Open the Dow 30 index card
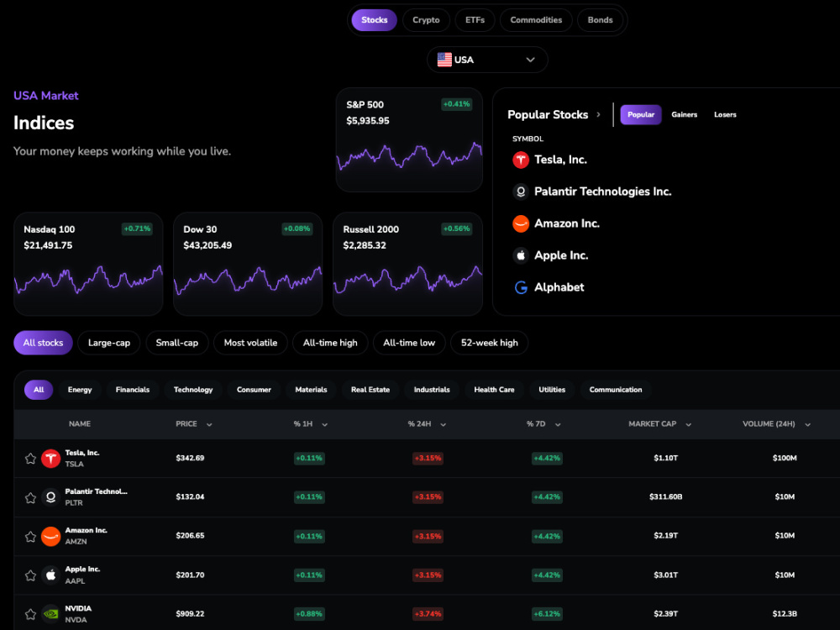 pos(248,264)
